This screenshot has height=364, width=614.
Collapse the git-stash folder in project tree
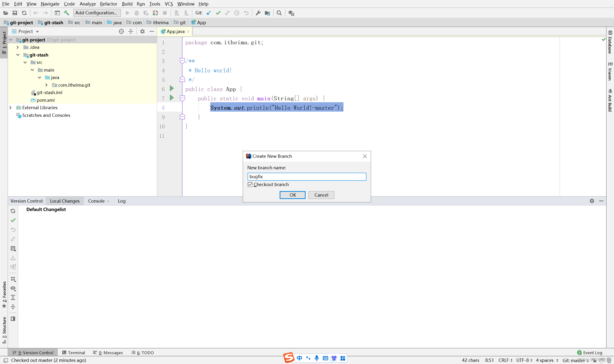[x=18, y=55]
